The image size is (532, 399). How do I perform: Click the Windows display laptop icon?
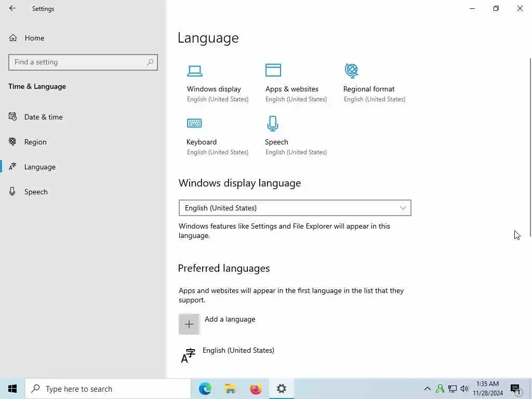point(195,71)
